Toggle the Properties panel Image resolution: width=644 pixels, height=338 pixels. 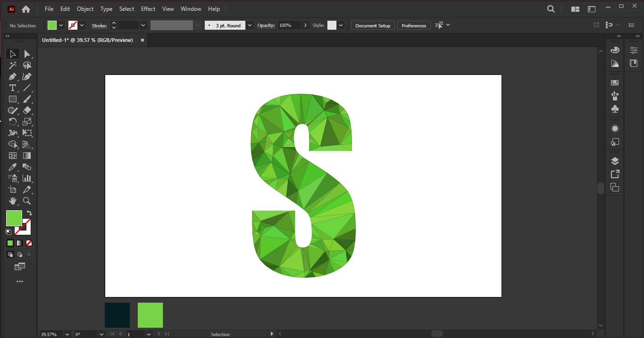633,49
